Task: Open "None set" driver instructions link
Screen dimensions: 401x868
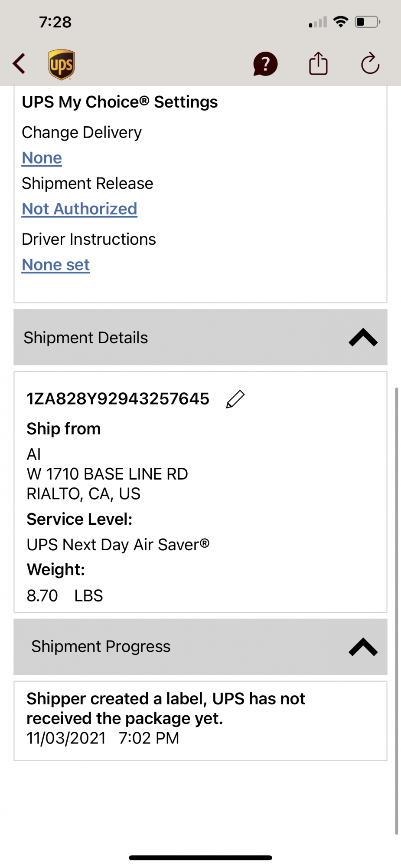Action: click(56, 265)
